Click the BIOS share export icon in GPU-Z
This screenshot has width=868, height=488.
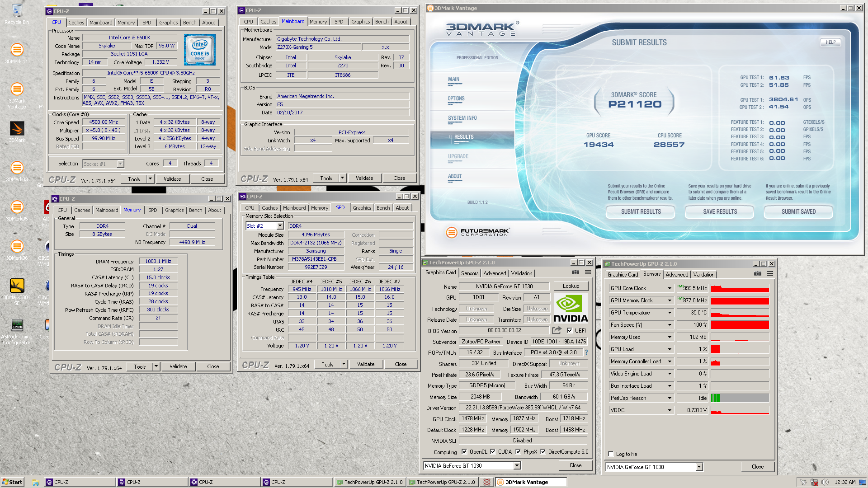(557, 330)
